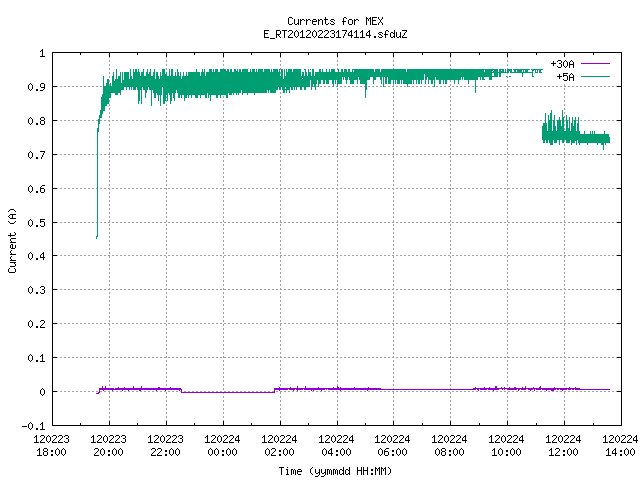Screen dimensions: 640x480
Task: Click the x-axis label 120223 20:00
Action: tap(109, 446)
